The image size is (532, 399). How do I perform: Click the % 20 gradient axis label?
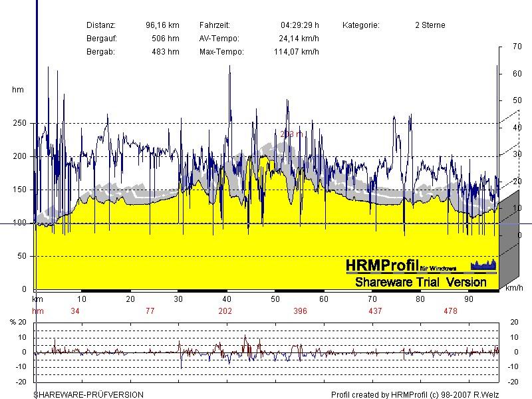(19, 323)
